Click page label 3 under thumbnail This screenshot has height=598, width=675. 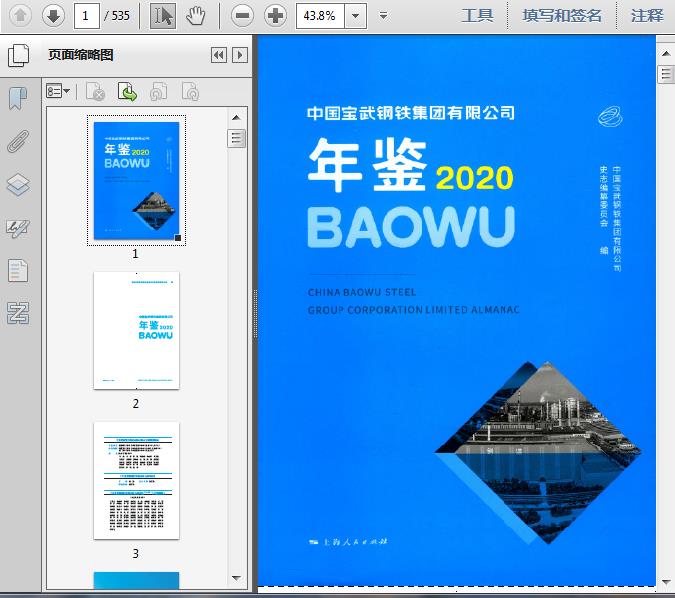click(x=136, y=554)
